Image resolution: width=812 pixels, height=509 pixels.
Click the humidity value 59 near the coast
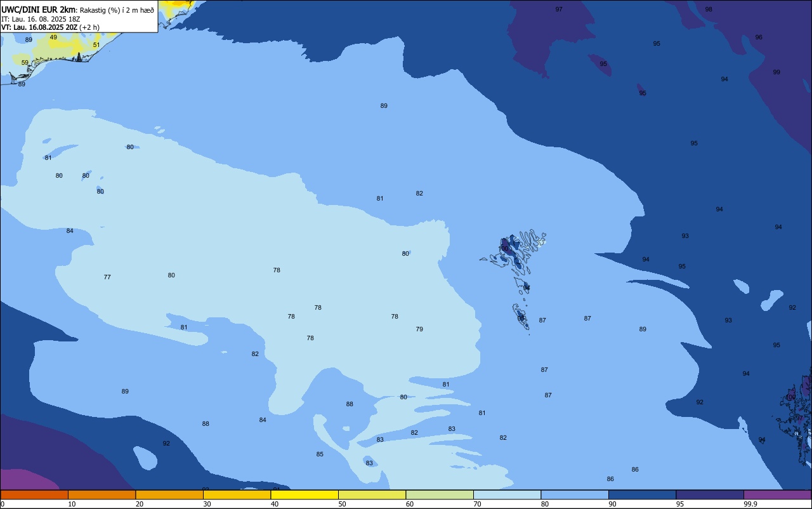coord(25,63)
